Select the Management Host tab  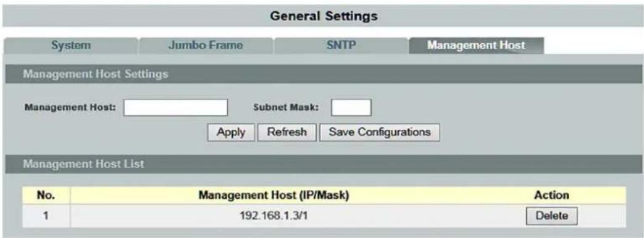[476, 46]
